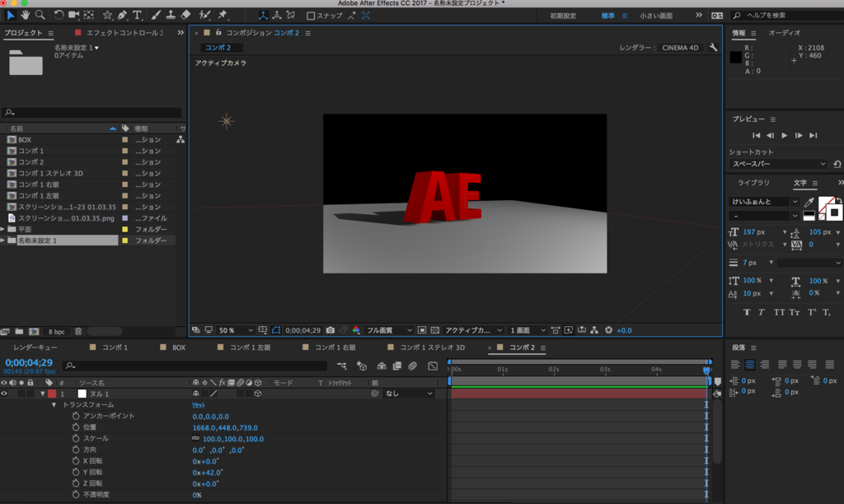The height and width of the screenshot is (504, 844).
Task: Open the 50 % magnification dropdown
Action: click(236, 330)
